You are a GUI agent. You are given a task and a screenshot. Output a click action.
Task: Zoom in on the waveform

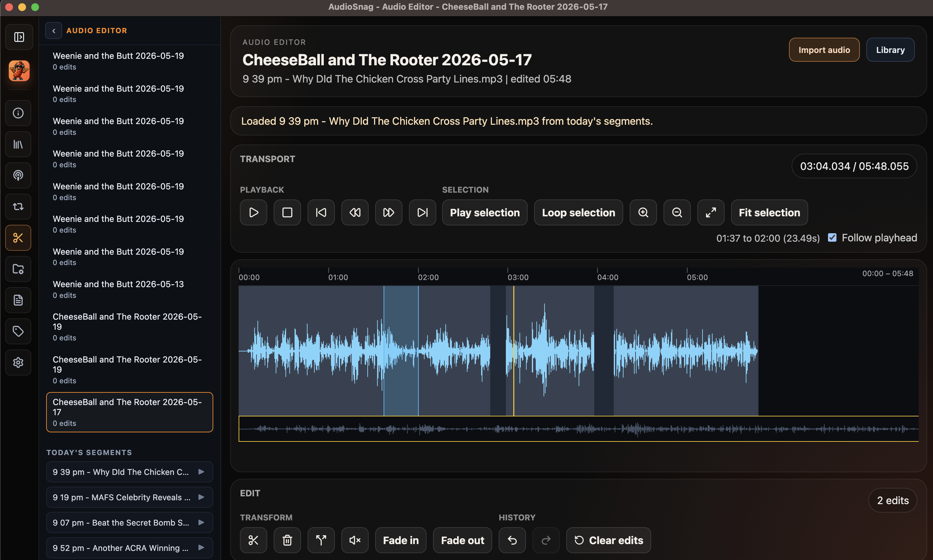pos(643,212)
